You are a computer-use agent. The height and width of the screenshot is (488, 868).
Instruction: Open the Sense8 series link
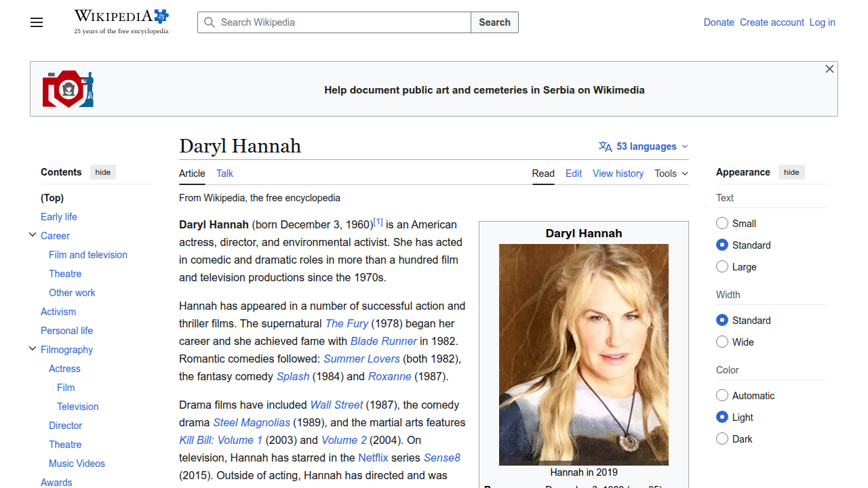click(442, 457)
